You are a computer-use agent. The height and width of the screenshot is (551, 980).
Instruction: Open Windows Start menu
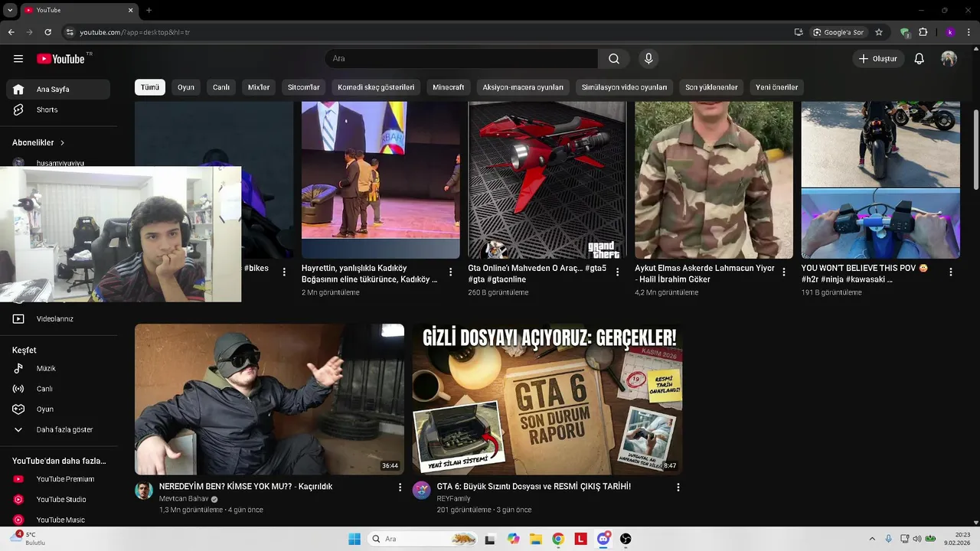354,539
